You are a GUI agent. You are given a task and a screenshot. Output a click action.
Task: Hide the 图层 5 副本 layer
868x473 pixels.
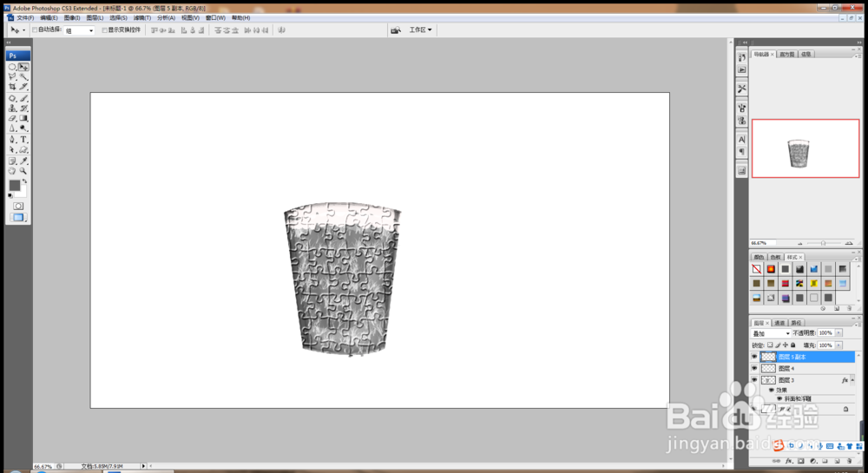[754, 357]
